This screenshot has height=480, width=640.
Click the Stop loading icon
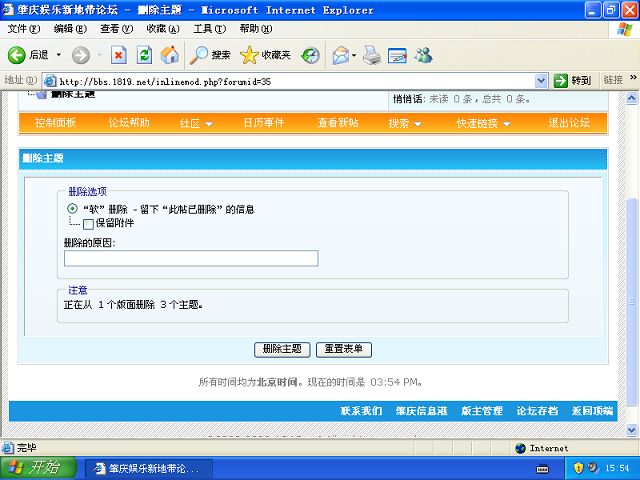(x=118, y=55)
